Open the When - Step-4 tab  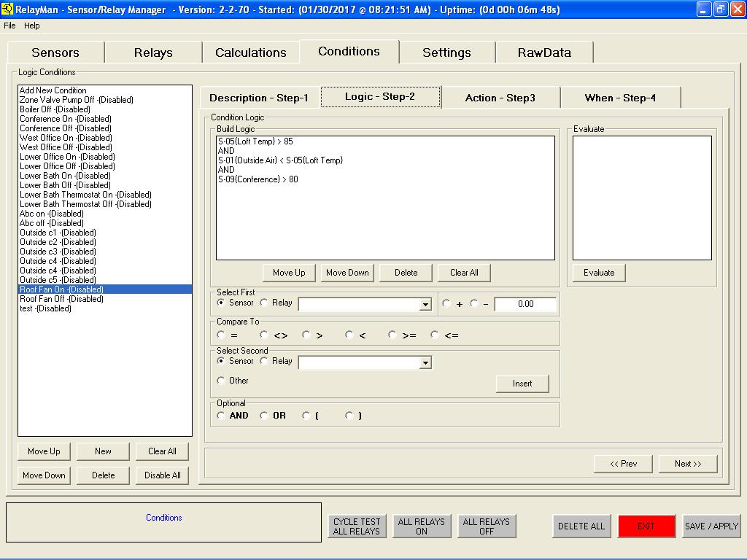[x=620, y=98]
